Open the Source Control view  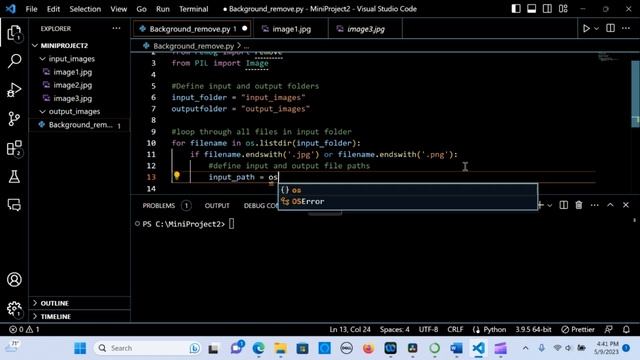pyautogui.click(x=14, y=119)
